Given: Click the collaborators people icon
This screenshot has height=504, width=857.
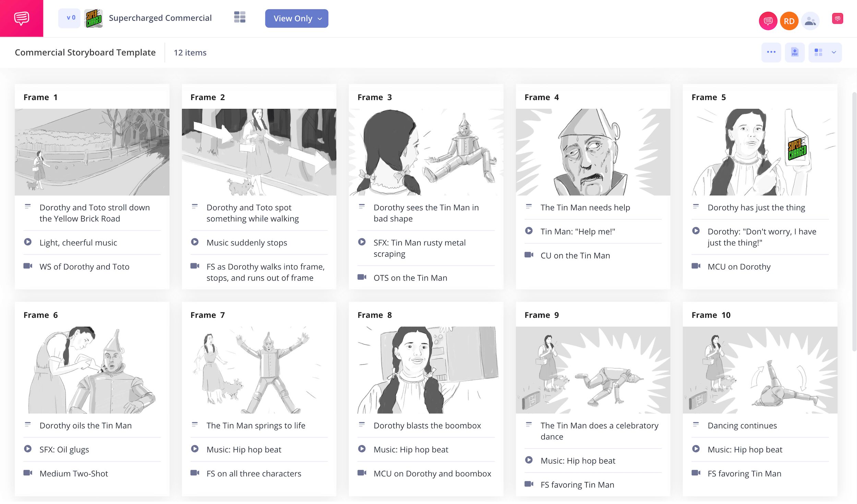Looking at the screenshot, I should point(810,21).
